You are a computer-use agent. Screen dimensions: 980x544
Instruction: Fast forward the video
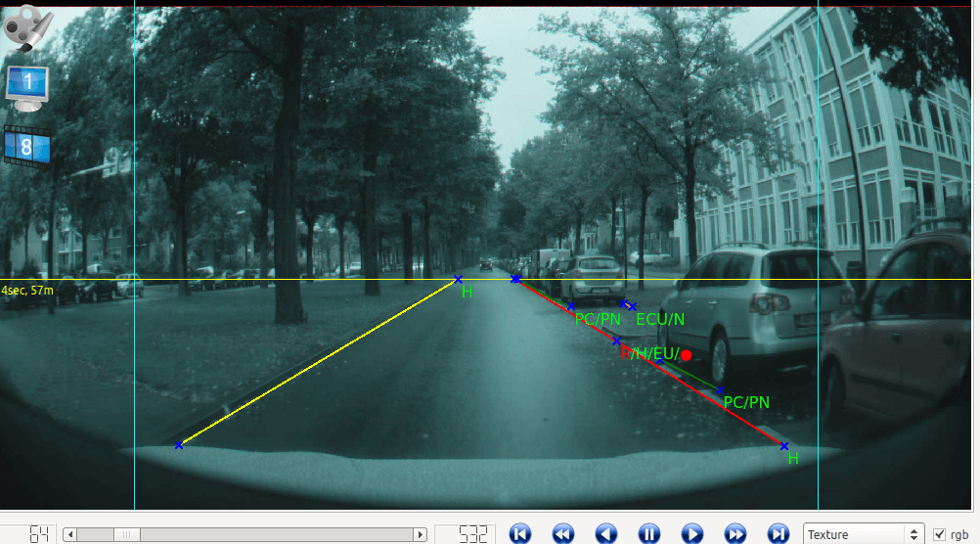pos(735,534)
